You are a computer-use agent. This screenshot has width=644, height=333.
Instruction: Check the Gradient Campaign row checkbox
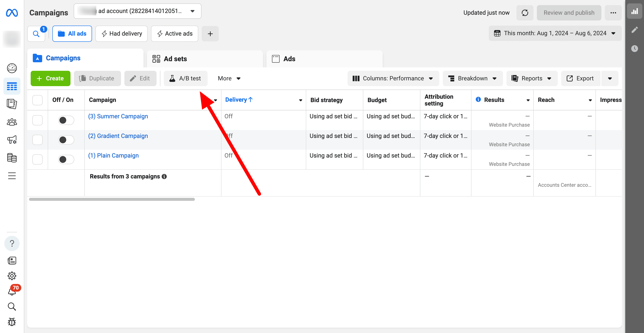pos(37,140)
